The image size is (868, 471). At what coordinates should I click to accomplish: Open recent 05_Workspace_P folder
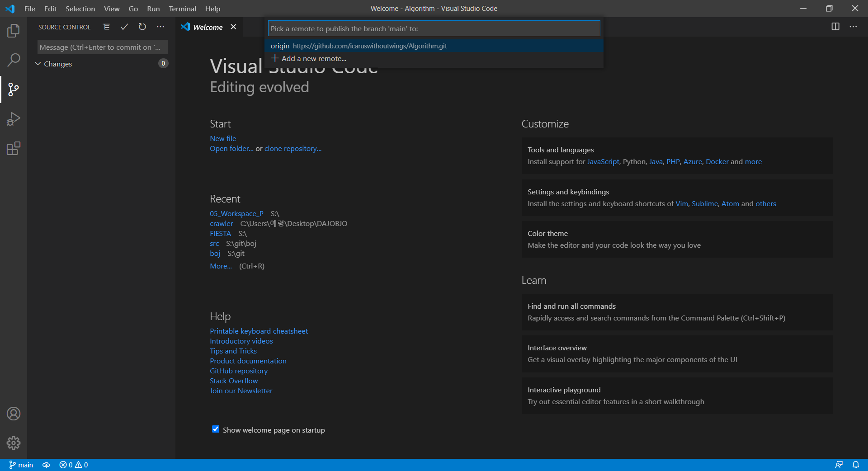tap(236, 213)
